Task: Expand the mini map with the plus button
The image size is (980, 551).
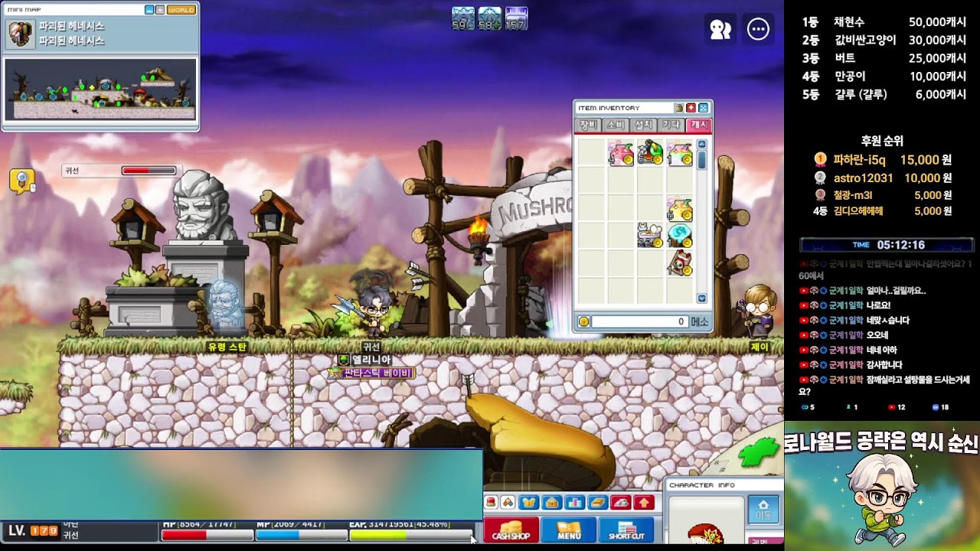Action: 160,10
